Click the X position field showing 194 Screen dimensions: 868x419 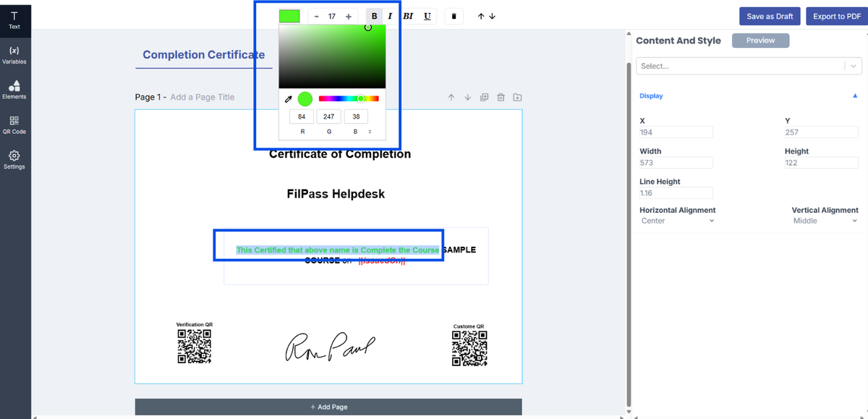pos(676,132)
